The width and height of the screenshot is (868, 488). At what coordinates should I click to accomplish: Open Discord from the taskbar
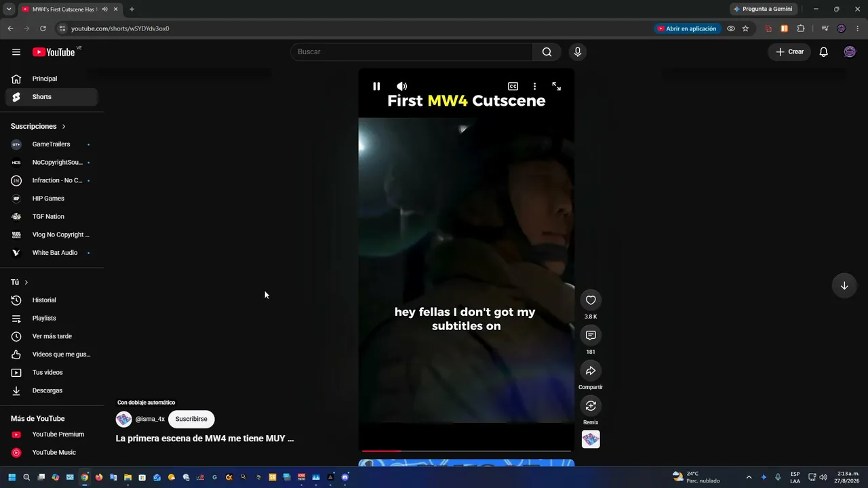tap(345, 477)
